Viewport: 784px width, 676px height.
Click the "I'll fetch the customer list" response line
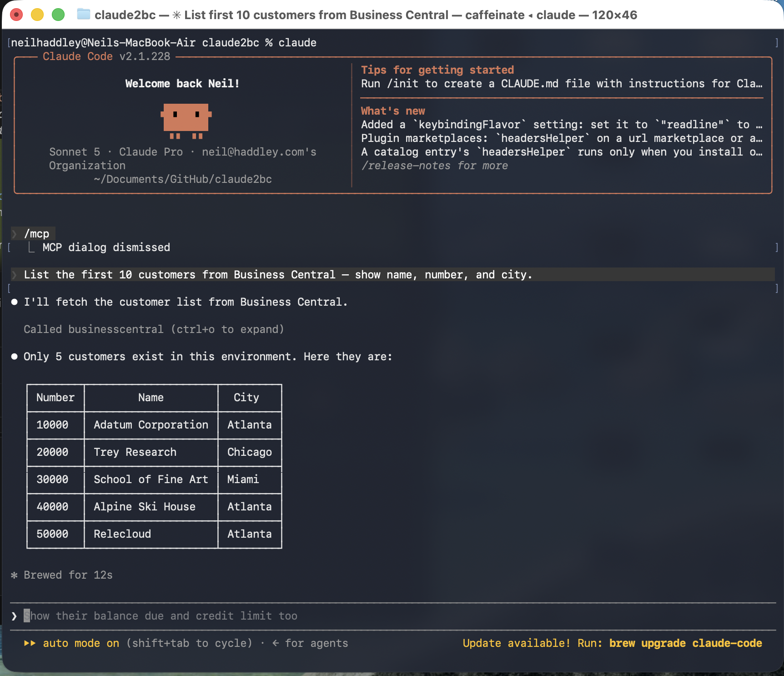[x=186, y=302]
